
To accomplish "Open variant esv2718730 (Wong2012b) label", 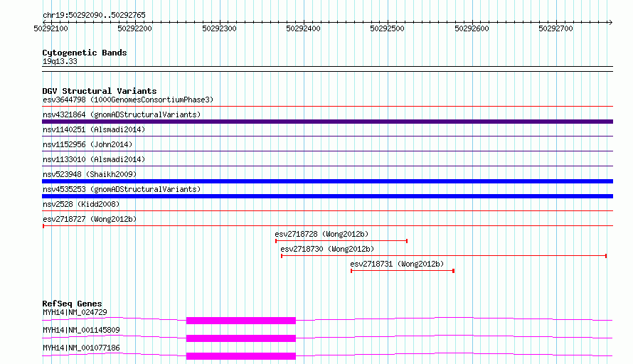I will coord(327,249).
